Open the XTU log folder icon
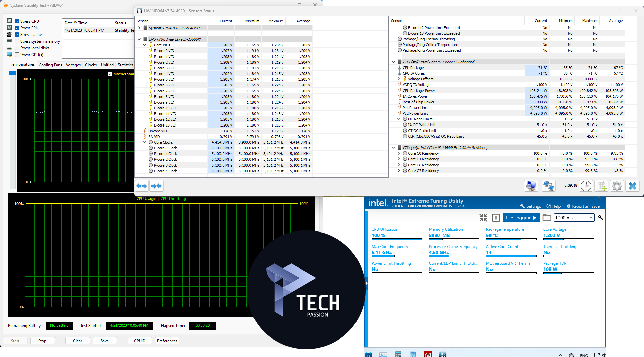644x357 pixels. (547, 218)
